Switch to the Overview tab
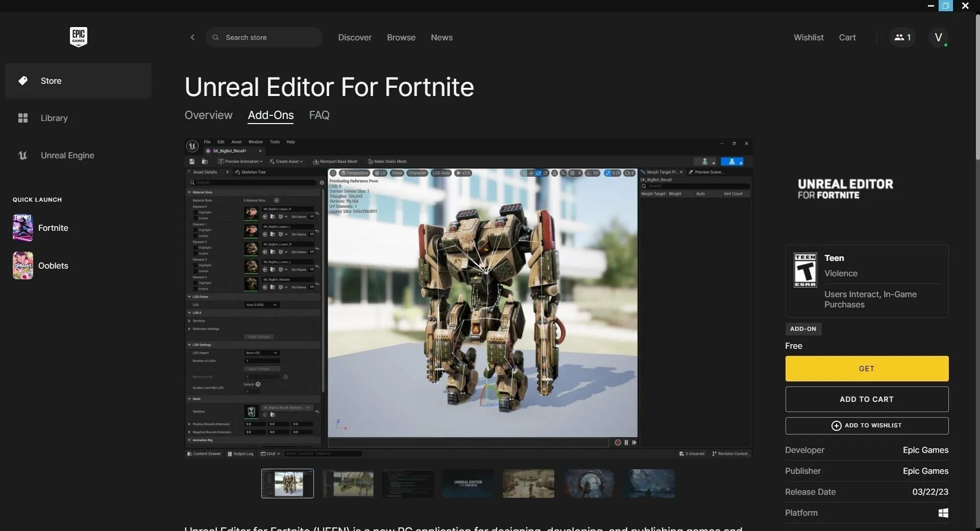 click(208, 115)
